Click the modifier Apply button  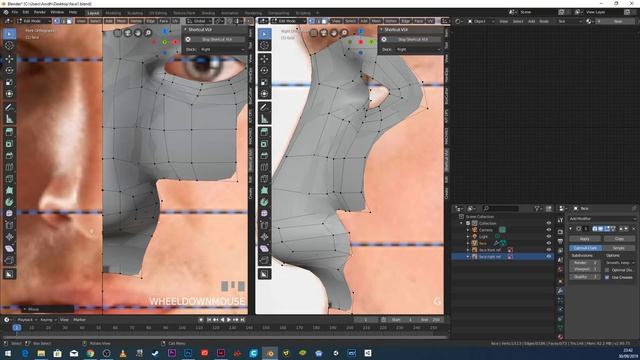585,239
